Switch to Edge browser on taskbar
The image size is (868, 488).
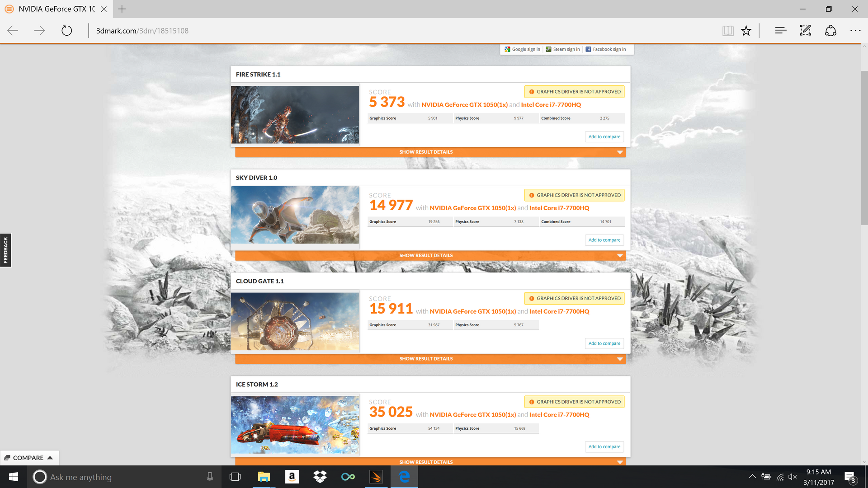[404, 477]
